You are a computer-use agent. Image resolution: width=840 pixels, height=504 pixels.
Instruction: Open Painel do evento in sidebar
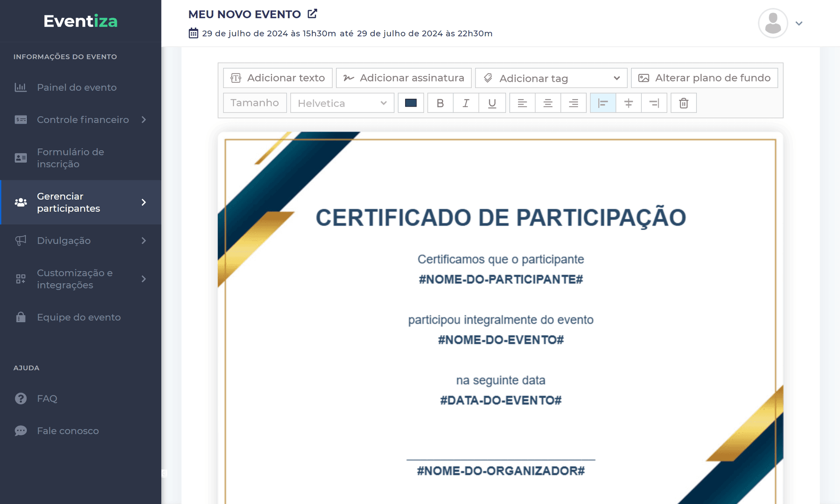tap(77, 87)
